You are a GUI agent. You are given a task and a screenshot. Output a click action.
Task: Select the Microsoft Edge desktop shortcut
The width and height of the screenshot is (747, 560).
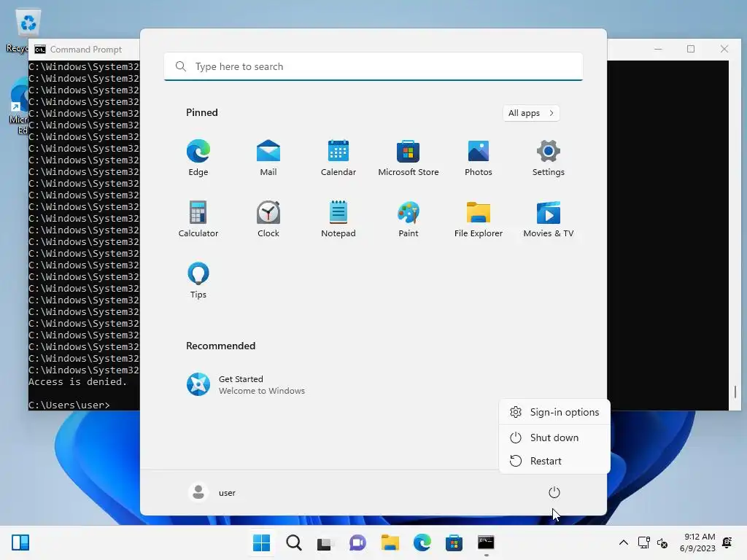(19, 107)
